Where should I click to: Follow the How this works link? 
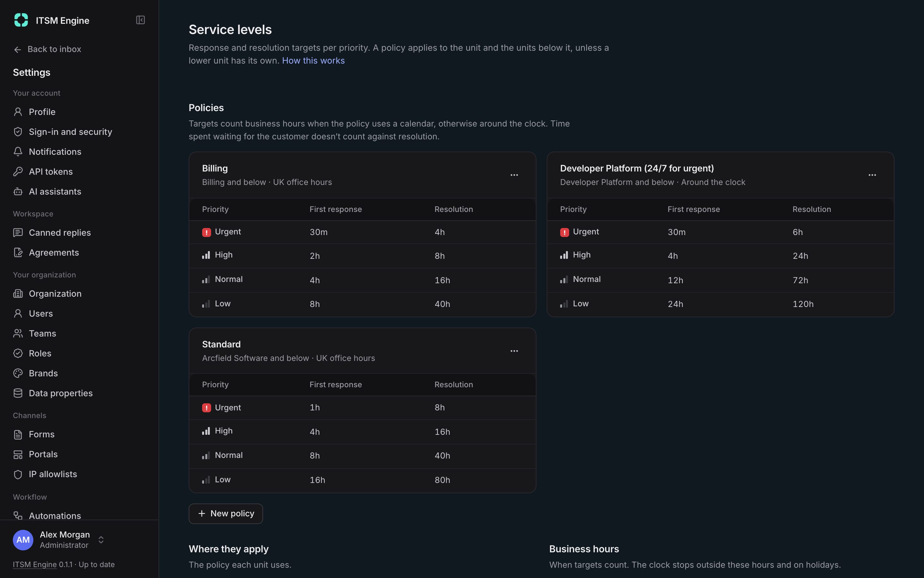[313, 60]
